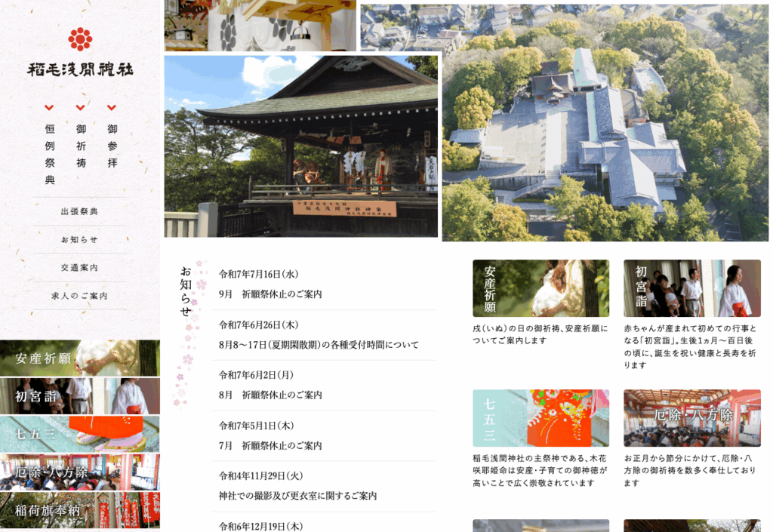Click the red flower shrine logo icon
Screen dimensions: 773x532
pos(80,39)
